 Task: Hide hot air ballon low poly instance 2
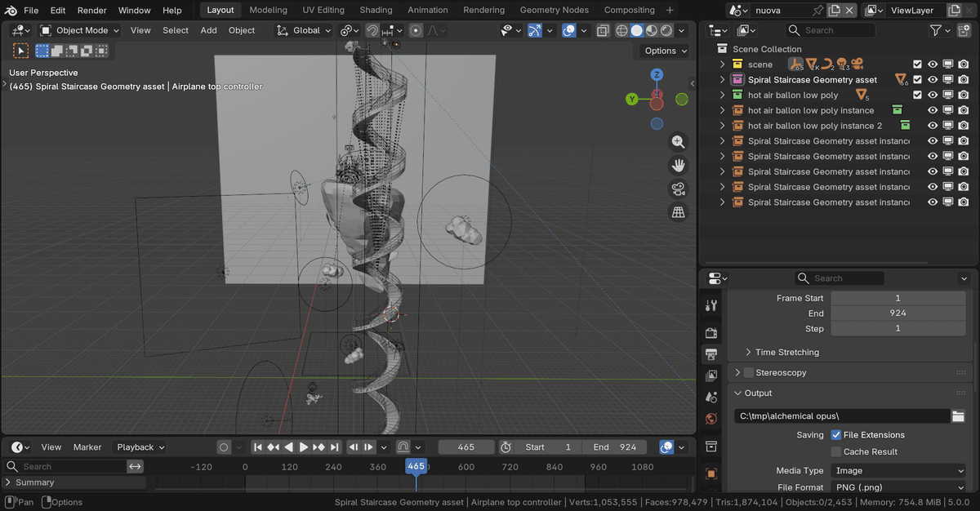point(933,126)
